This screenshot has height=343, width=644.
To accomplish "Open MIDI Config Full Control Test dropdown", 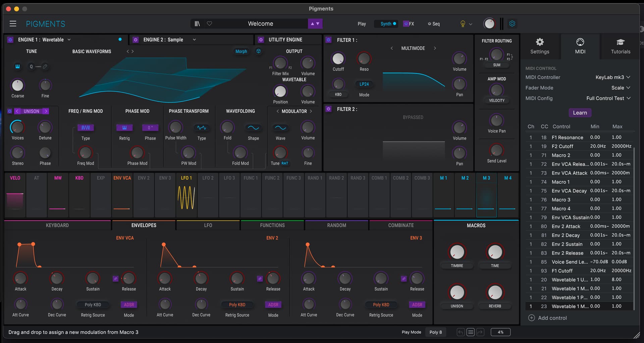I will 608,98.
